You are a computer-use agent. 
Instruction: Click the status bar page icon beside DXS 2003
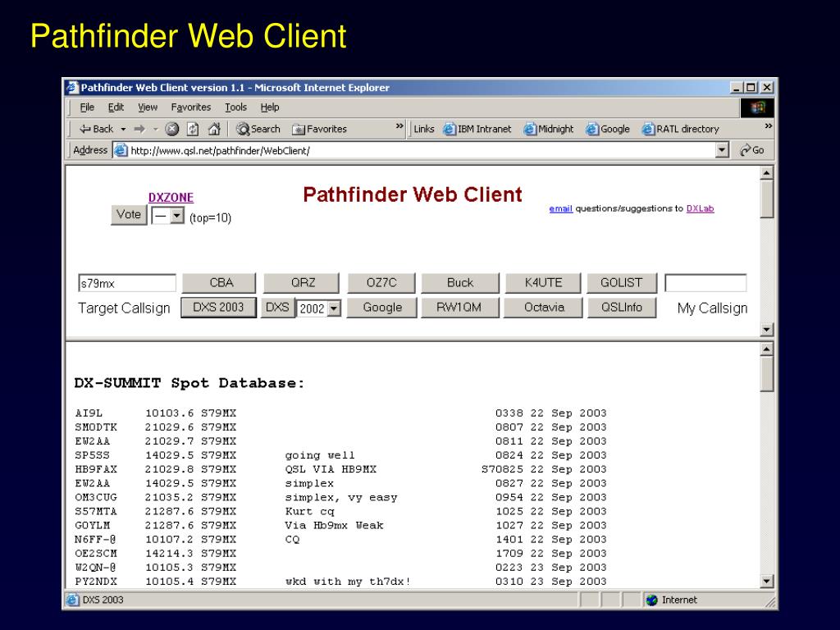[72, 600]
